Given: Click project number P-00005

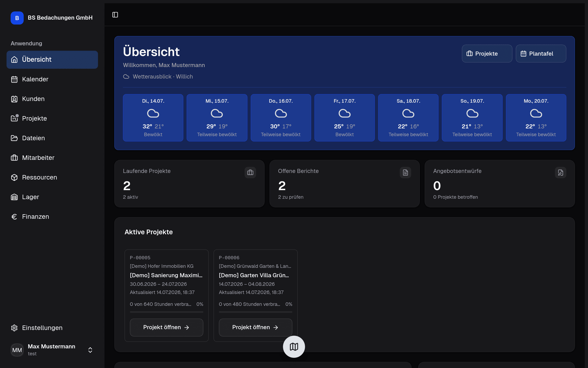Looking at the screenshot, I should pos(140,258).
